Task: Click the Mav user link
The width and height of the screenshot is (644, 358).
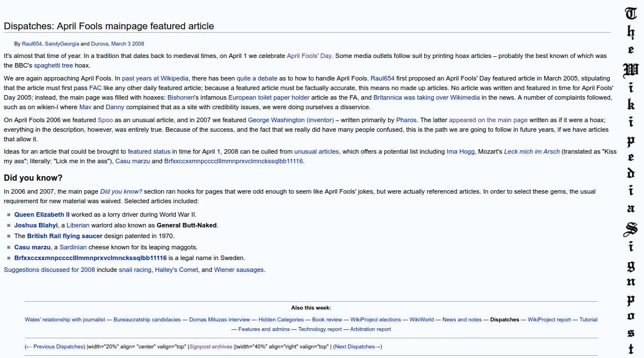Action: (85, 107)
